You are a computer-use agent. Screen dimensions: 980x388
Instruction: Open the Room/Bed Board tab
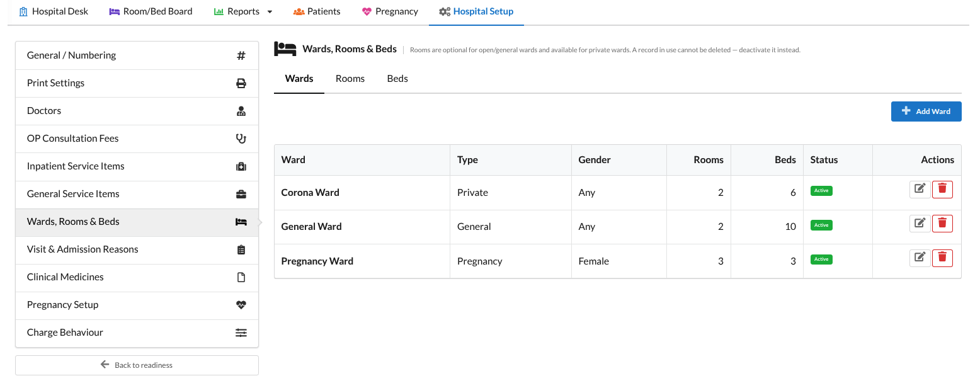[x=151, y=11]
